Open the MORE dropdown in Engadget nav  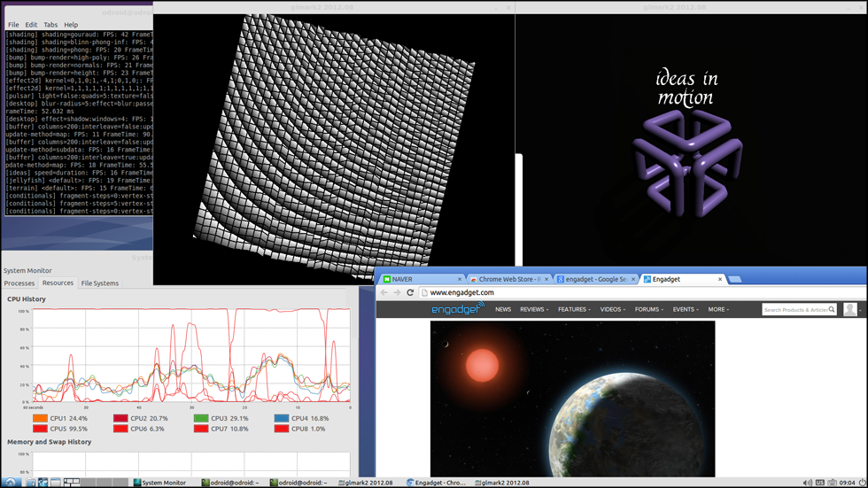[718, 310]
